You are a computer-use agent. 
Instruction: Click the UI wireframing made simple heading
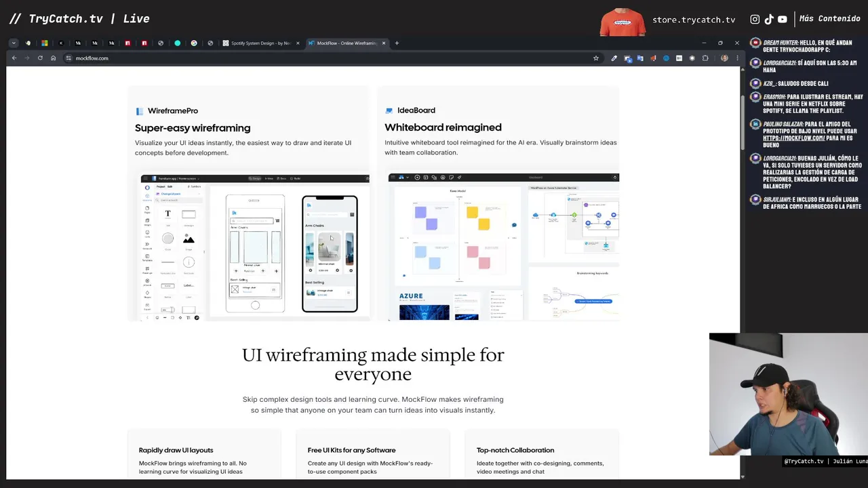coord(373,365)
